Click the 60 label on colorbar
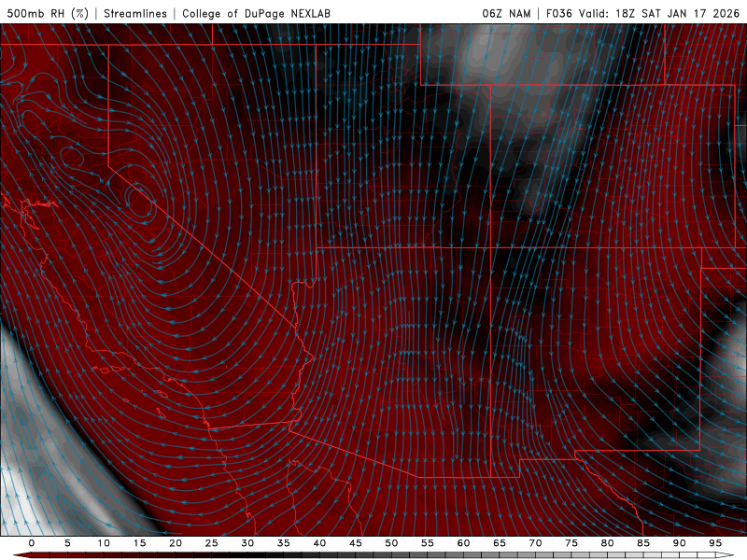Screen dimensions: 747x560 (463, 543)
